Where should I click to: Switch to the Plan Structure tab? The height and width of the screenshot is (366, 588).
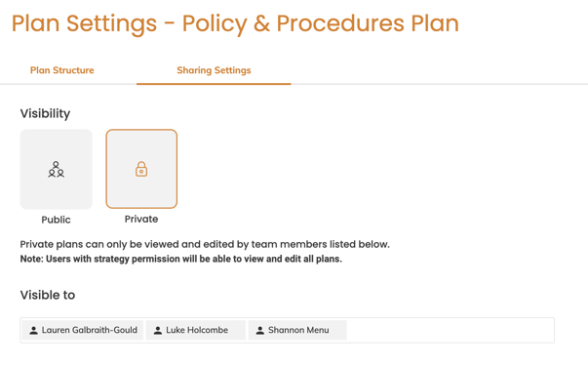click(61, 70)
